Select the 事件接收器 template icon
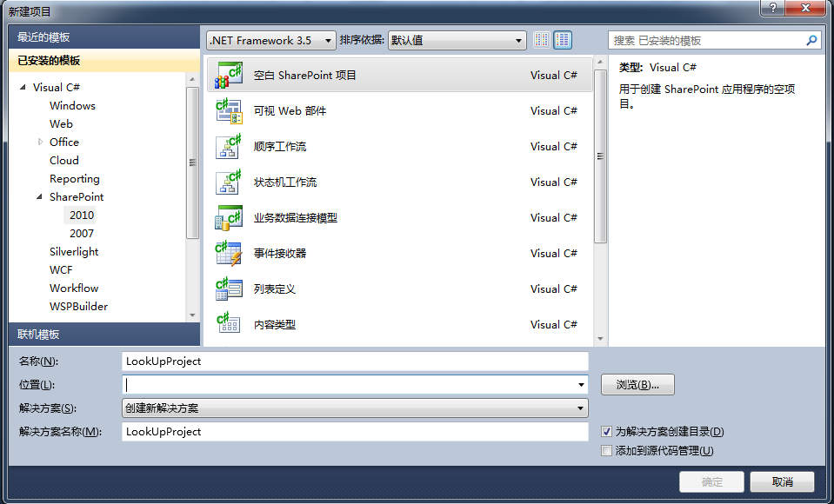The image size is (834, 504). coord(229,253)
